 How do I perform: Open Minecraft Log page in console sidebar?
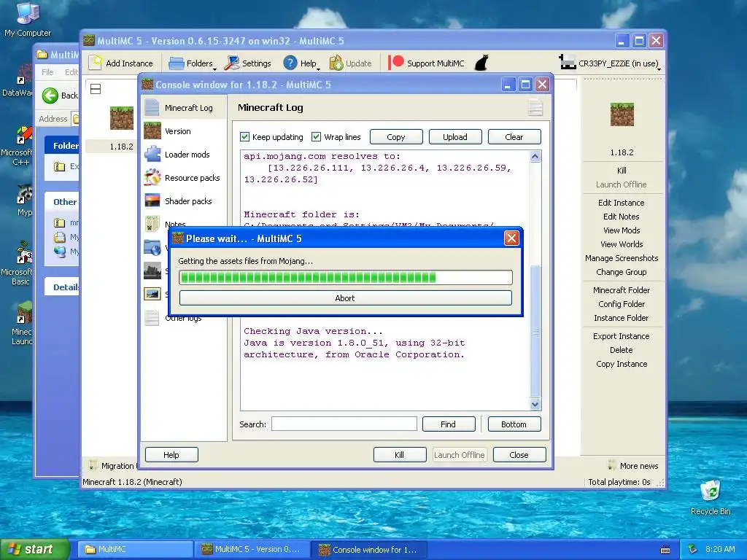coord(184,108)
